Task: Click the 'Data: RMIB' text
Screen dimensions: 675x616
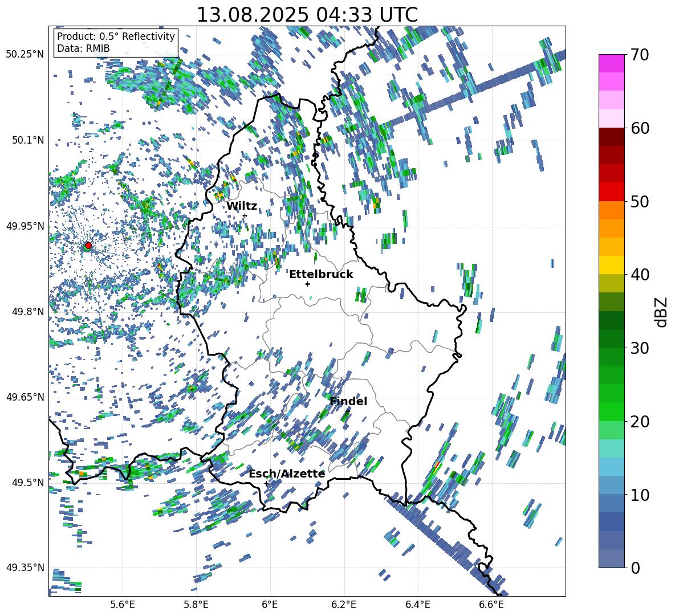Action: point(83,48)
